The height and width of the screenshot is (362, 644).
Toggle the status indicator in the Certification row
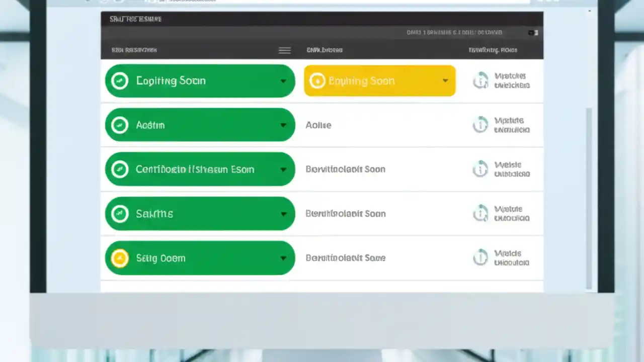(480, 169)
